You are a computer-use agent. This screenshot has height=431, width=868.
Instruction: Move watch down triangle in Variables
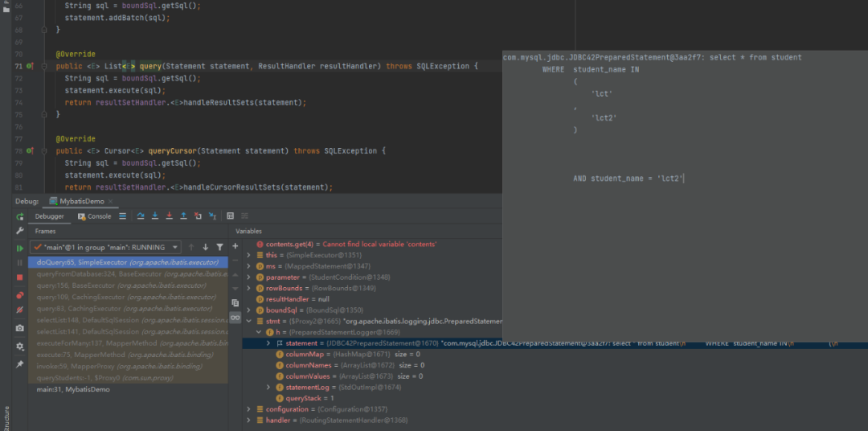pos(235,288)
